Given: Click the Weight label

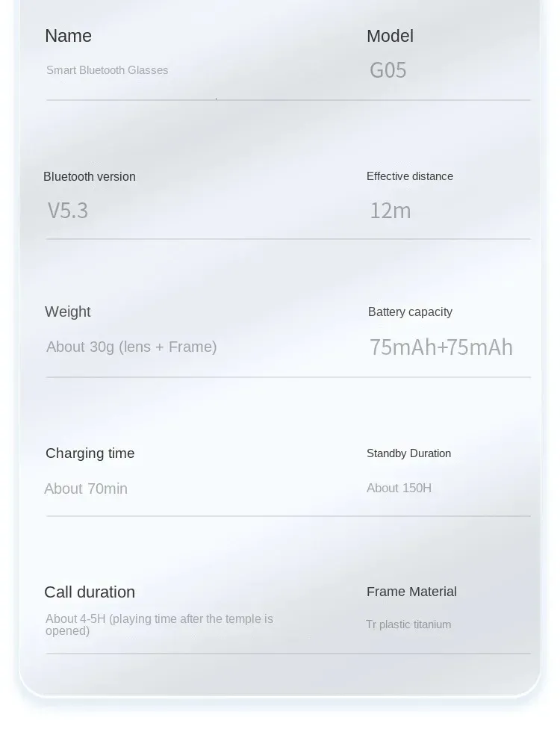Looking at the screenshot, I should (x=67, y=311).
